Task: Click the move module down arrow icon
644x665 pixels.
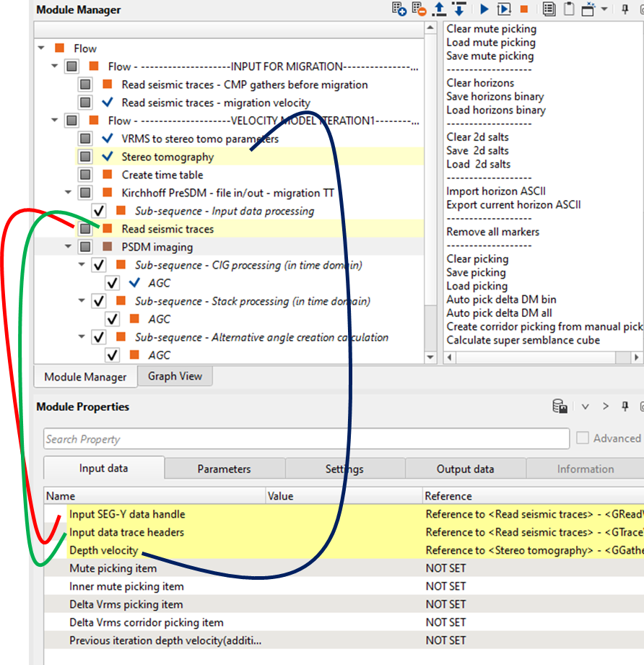Action: [x=458, y=9]
